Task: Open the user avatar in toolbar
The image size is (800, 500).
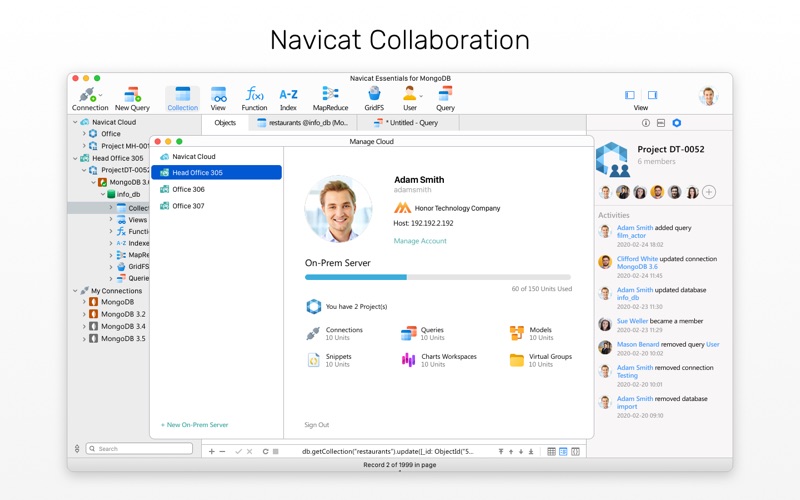Action: point(708,95)
